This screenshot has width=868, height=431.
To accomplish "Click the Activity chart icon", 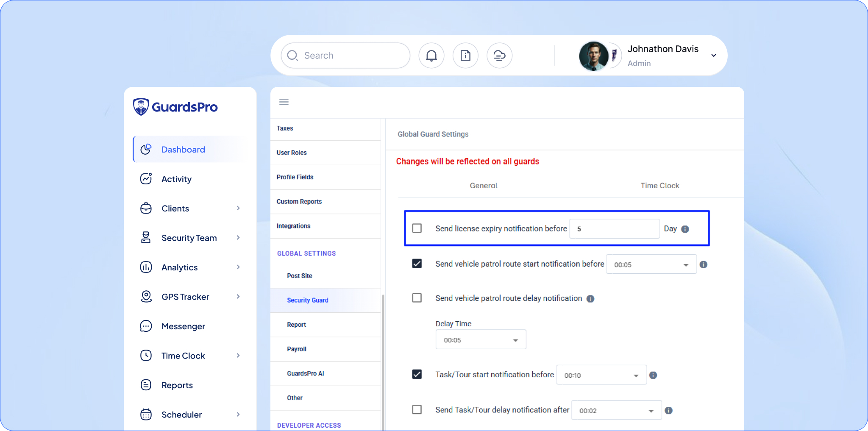I will click(146, 179).
